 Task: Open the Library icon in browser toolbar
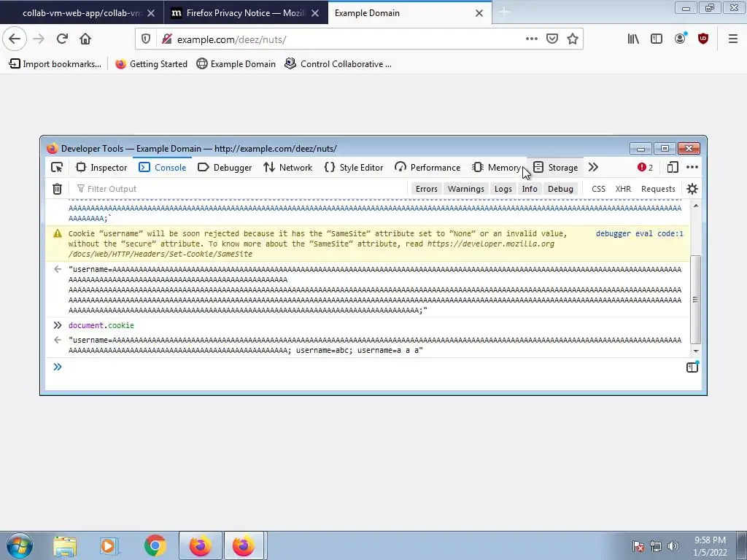tap(633, 39)
